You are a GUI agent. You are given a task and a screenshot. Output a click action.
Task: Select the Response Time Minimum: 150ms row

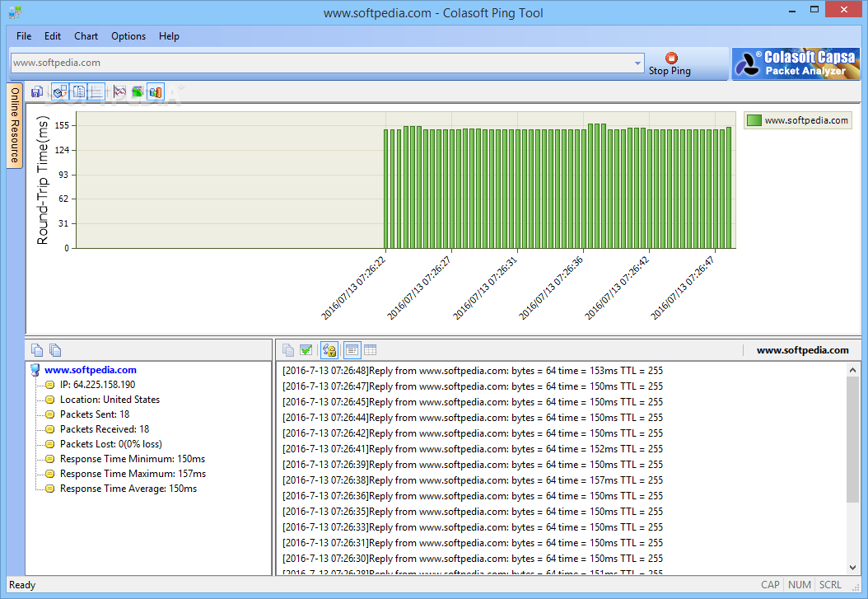133,460
